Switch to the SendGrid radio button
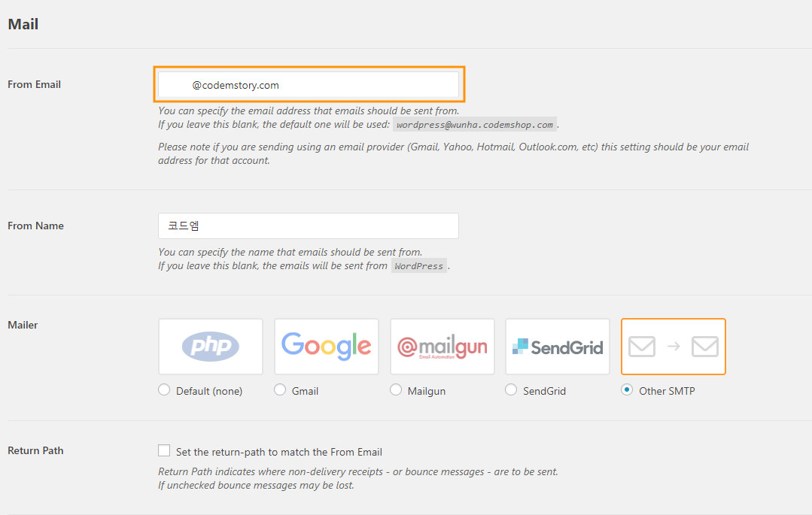The height and width of the screenshot is (515, 812). tap(511, 390)
